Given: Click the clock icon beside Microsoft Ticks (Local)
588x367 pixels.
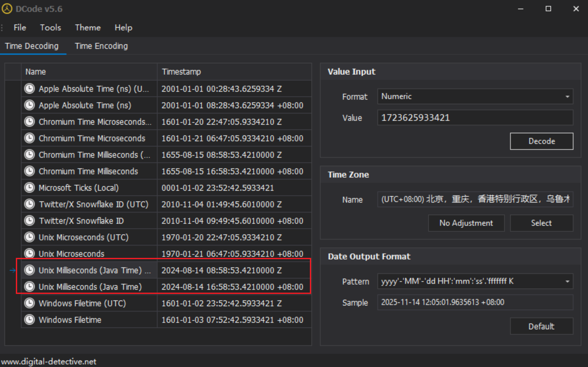Looking at the screenshot, I should click(29, 188).
